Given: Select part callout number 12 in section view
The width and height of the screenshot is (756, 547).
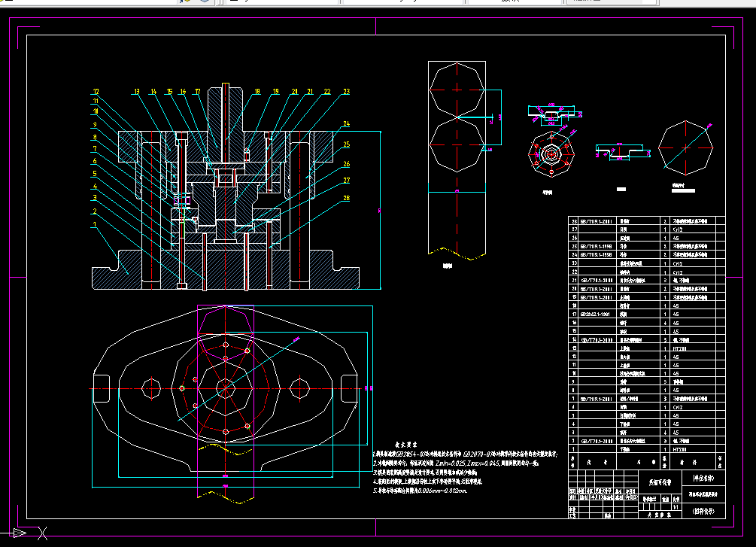Looking at the screenshot, I should click(96, 92).
